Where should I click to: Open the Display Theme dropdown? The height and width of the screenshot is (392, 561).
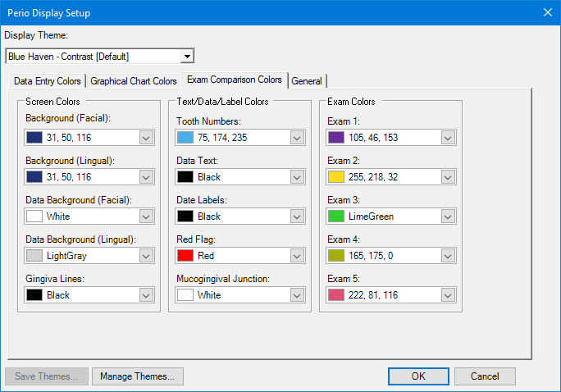(x=187, y=57)
